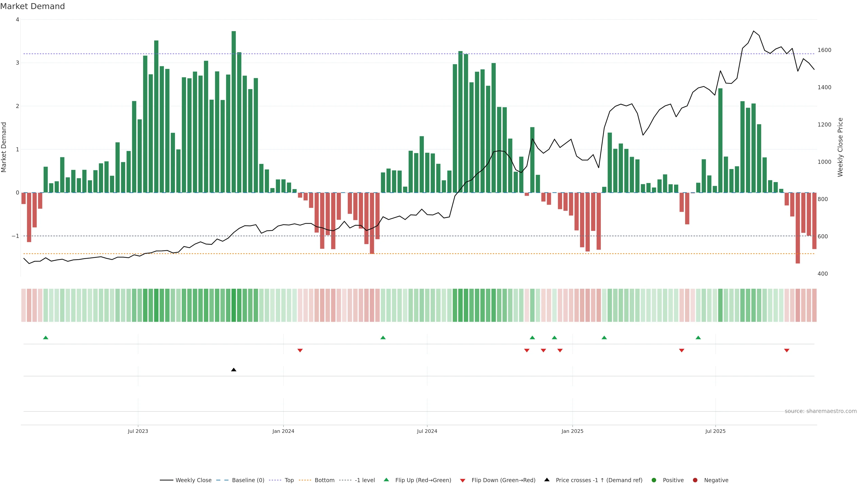Click the Flip Down red triangle legend icon
The width and height of the screenshot is (868, 488).
click(x=463, y=480)
